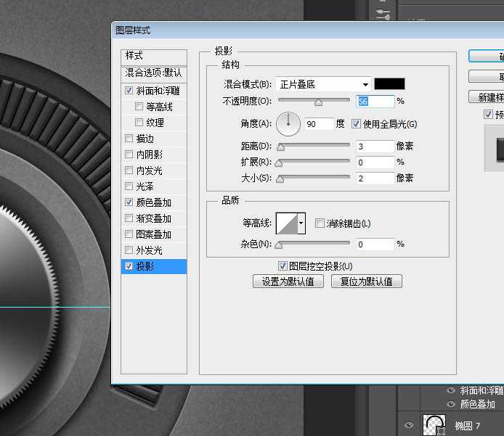This screenshot has width=504, height=436.
Task: Click the 大小 size slider handle
Action: click(x=280, y=179)
